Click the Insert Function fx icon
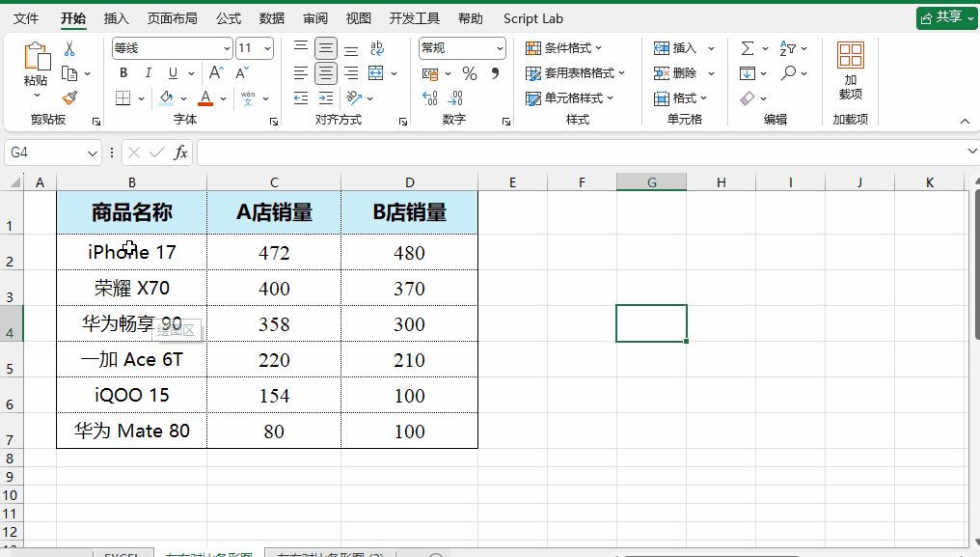 [180, 153]
